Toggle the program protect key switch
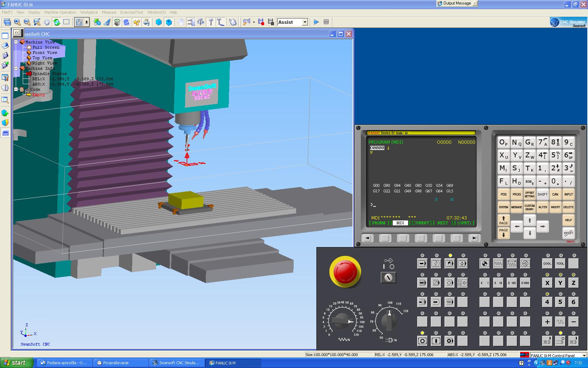The height and width of the screenshot is (368, 588). (x=388, y=278)
